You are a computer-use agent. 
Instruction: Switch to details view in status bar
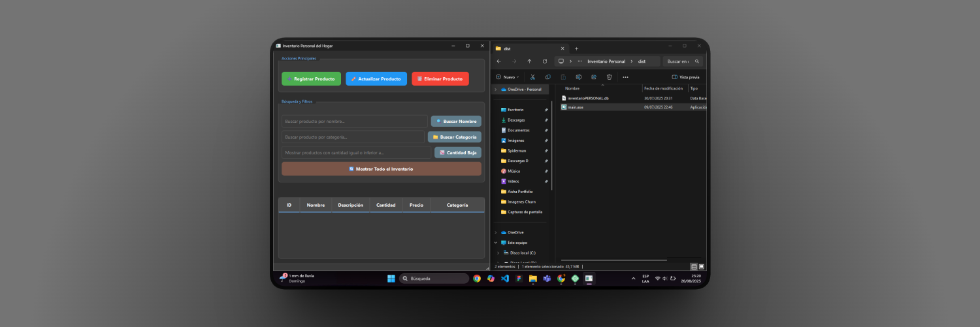tap(694, 267)
